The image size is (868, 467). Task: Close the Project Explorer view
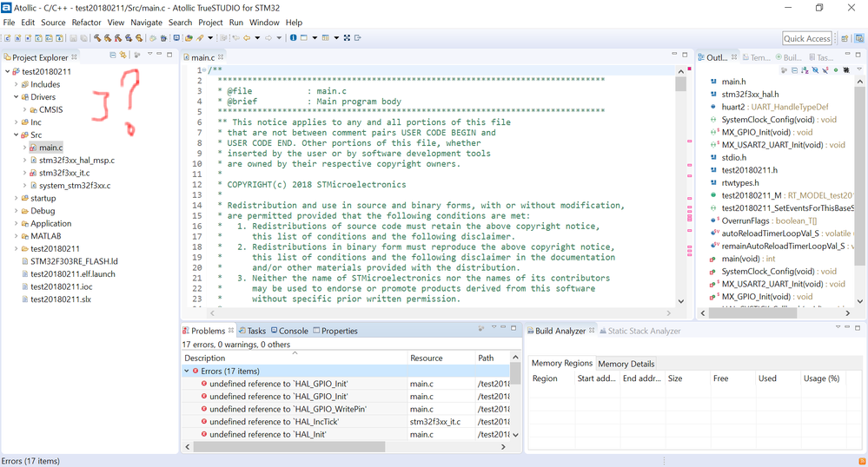click(x=74, y=57)
